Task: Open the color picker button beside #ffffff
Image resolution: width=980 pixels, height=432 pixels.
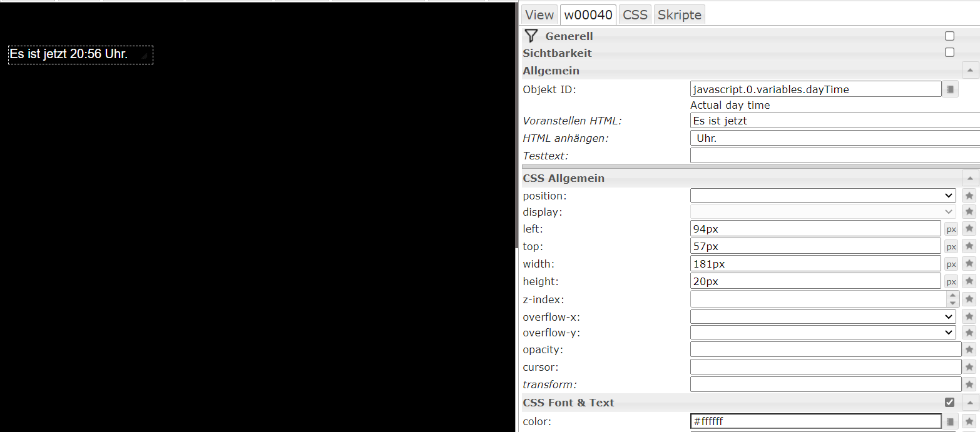Action: pos(951,422)
